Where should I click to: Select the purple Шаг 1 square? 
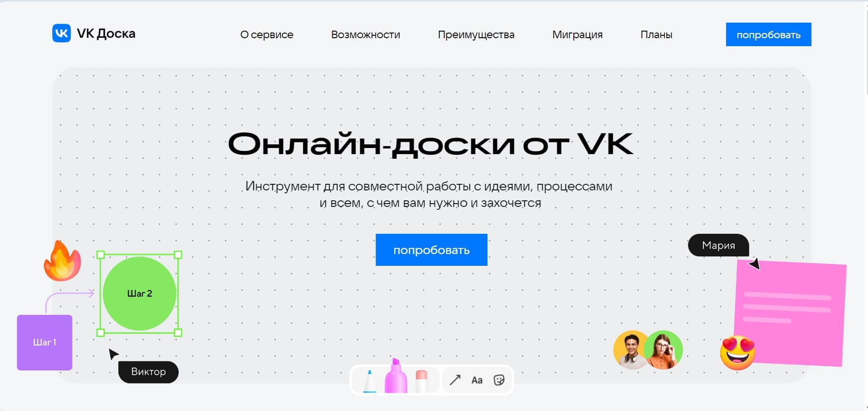point(45,343)
